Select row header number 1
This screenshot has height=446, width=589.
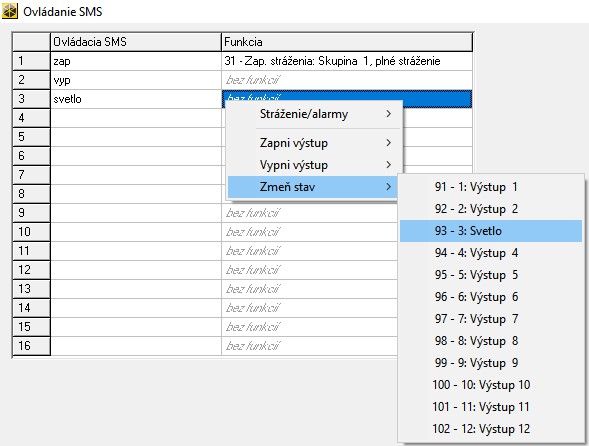click(x=31, y=61)
